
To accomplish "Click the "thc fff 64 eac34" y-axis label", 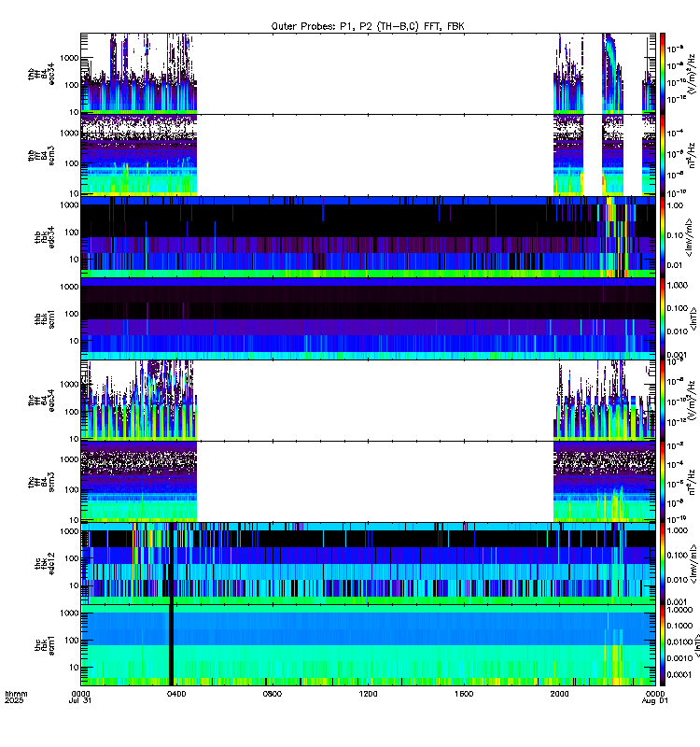I will point(41,401).
